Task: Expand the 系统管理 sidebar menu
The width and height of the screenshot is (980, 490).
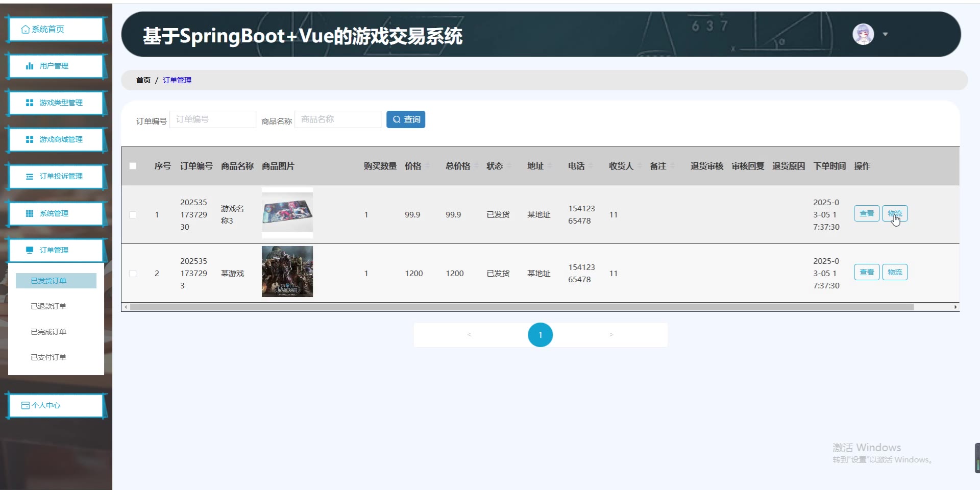Action: click(56, 213)
